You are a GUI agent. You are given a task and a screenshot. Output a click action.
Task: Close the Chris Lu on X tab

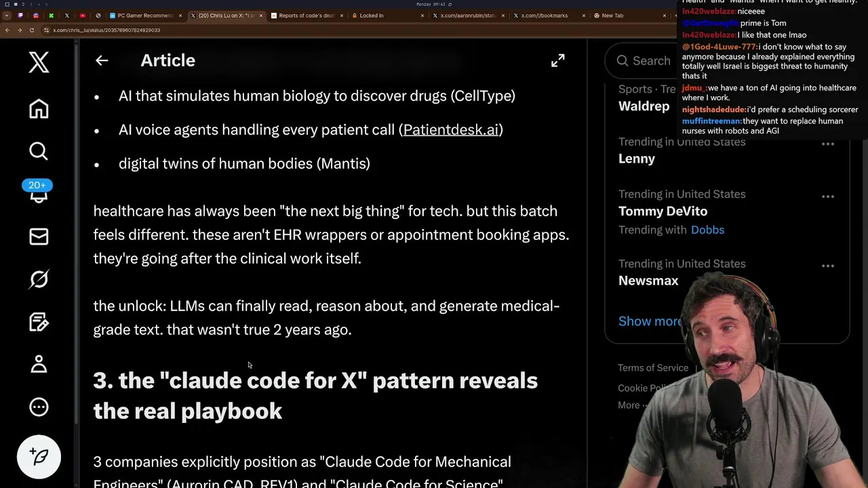click(x=261, y=16)
